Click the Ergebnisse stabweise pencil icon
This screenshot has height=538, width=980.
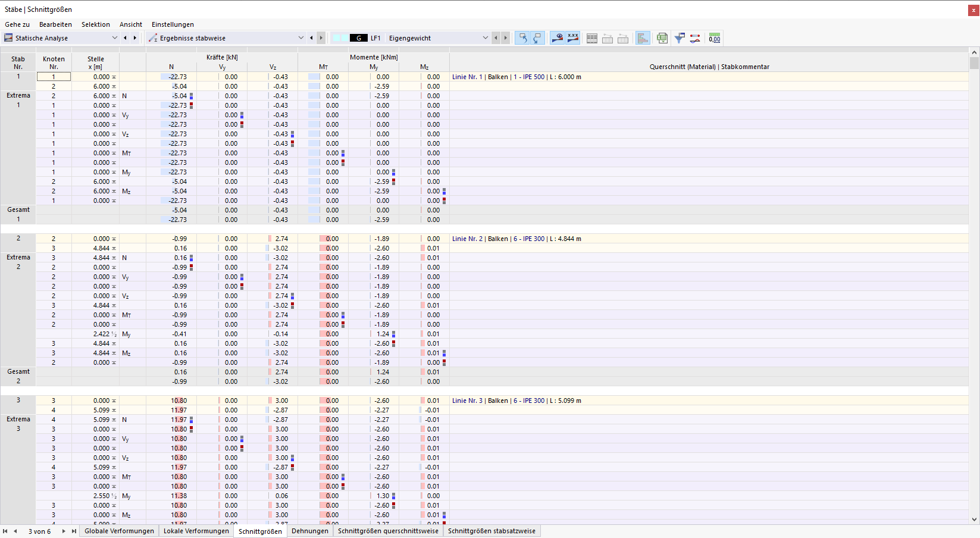153,38
